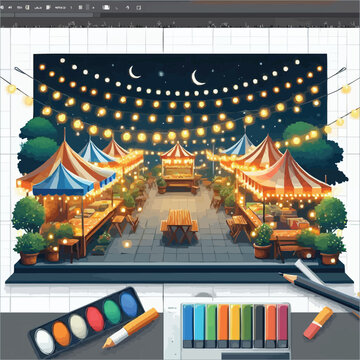Viewport: 360px width, 360px height.
Task: Click the night market artwork on the canvas
Action: pyautogui.click(x=180, y=168)
